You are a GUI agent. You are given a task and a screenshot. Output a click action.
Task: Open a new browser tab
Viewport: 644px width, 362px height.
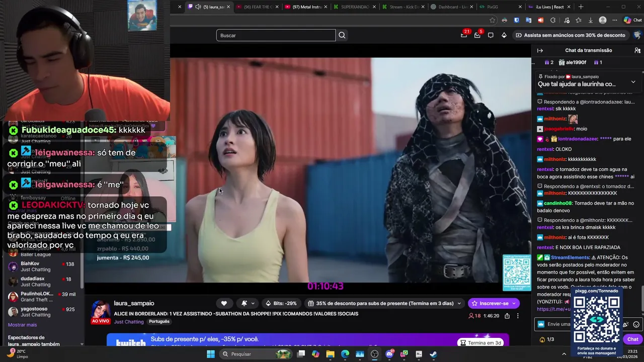582,7
